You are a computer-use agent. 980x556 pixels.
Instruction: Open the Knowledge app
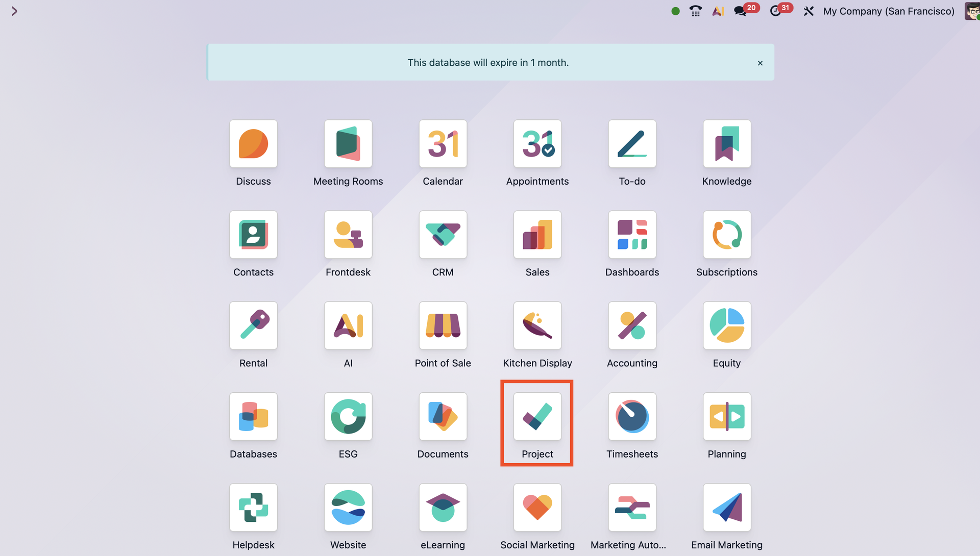726,144
